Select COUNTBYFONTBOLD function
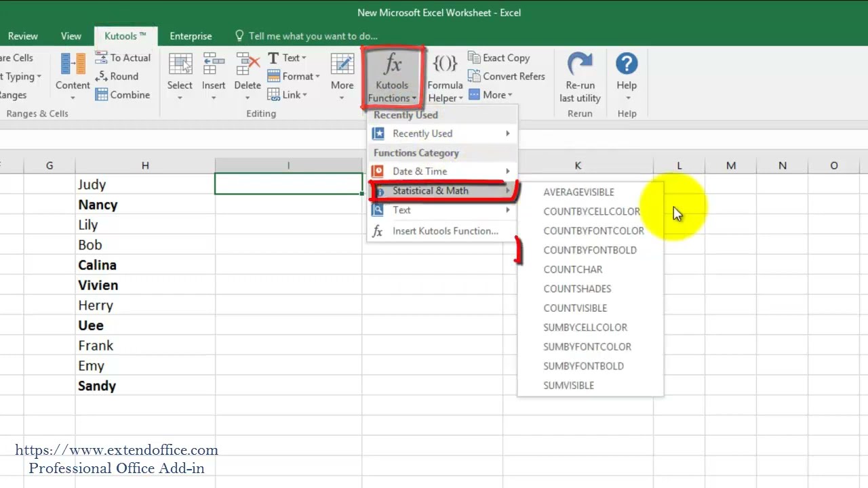This screenshot has width=868, height=488. coord(590,250)
